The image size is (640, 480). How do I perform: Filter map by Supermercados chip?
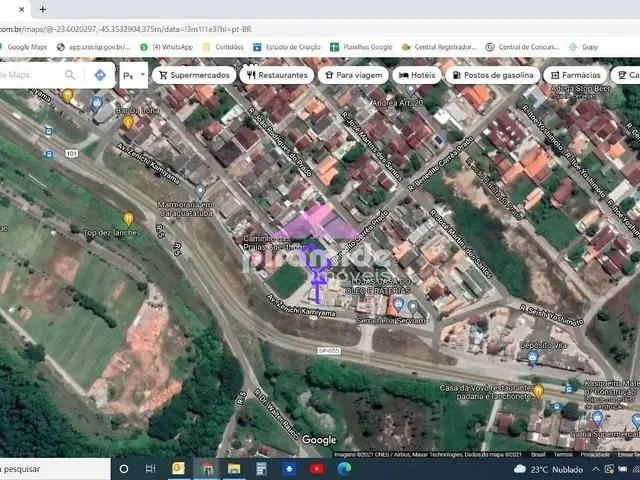click(x=194, y=75)
